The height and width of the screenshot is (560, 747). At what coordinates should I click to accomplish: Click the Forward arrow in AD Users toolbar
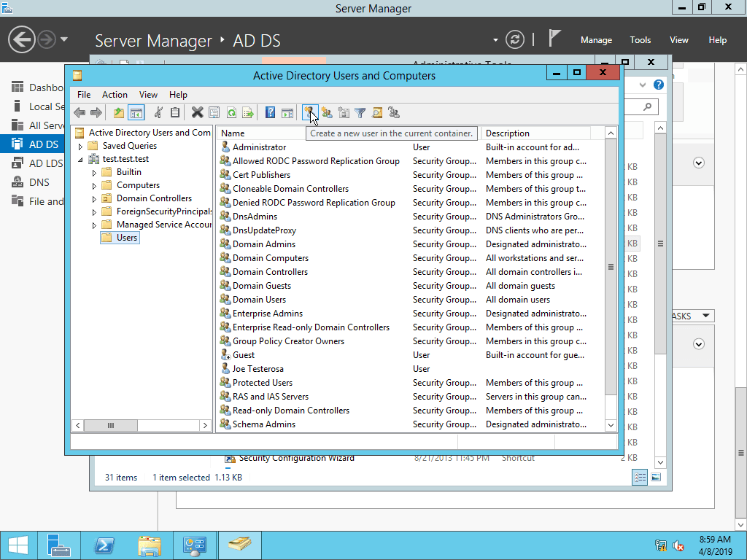(96, 113)
